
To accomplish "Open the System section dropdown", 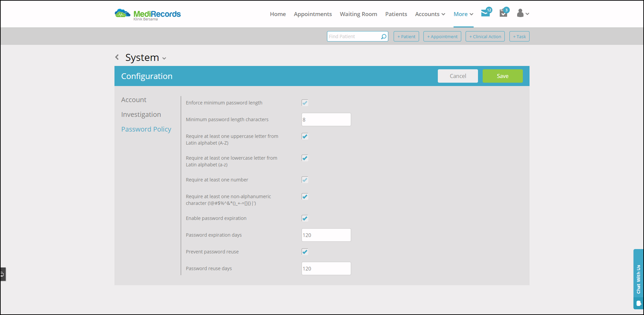I will [x=164, y=58].
